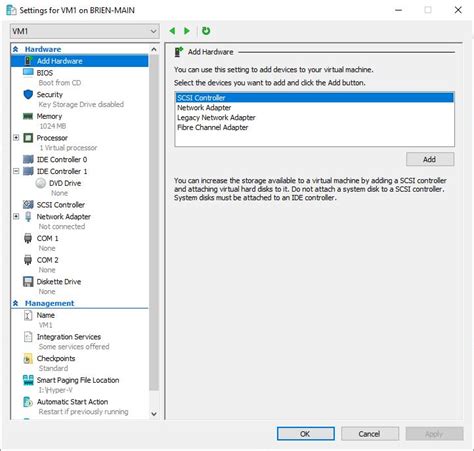This screenshot has width=474, height=451.
Task: Click the Automatic Start Action icon
Action: point(28,402)
